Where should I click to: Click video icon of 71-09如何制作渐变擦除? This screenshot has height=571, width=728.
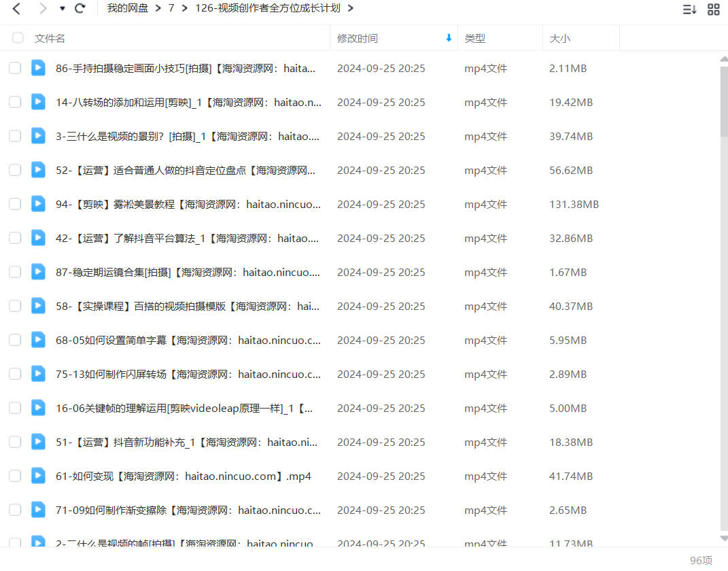tap(38, 510)
